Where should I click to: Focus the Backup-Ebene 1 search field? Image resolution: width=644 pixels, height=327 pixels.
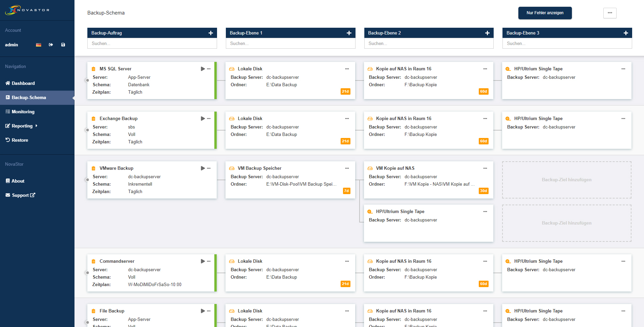coord(290,43)
